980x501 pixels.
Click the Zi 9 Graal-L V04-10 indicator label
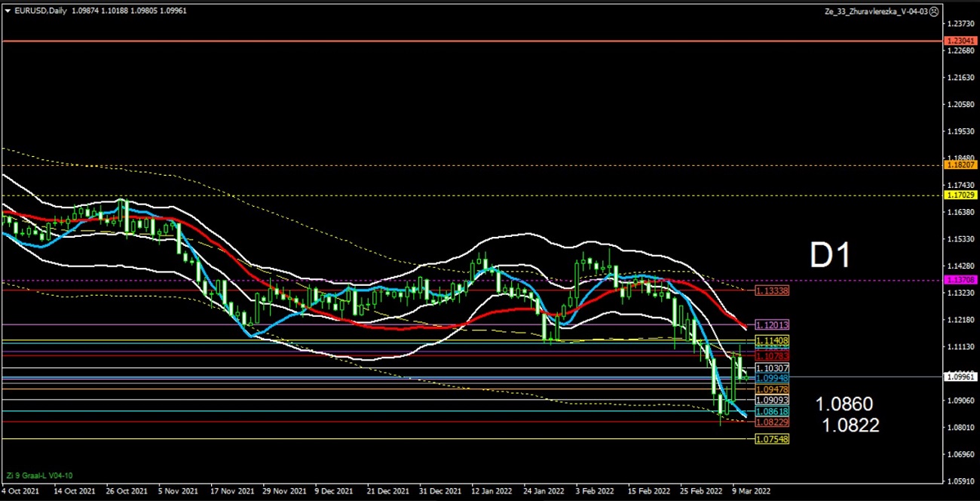(39, 475)
